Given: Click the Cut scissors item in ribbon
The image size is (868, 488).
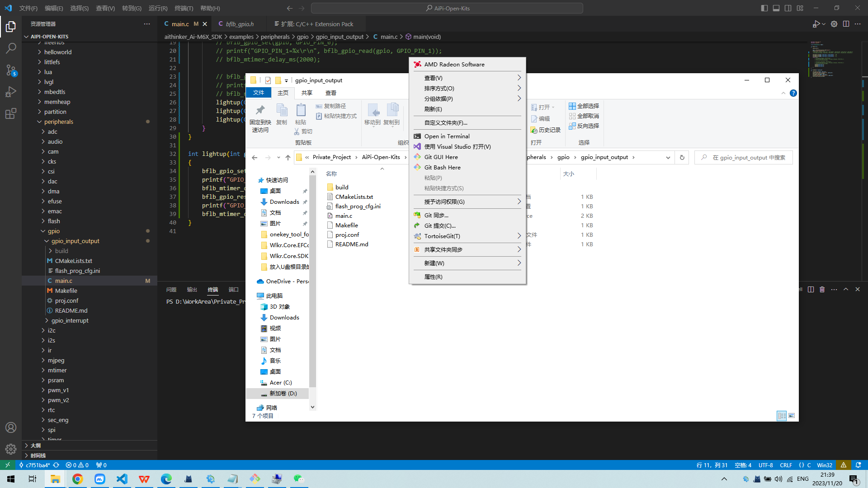Looking at the screenshot, I should [303, 131].
